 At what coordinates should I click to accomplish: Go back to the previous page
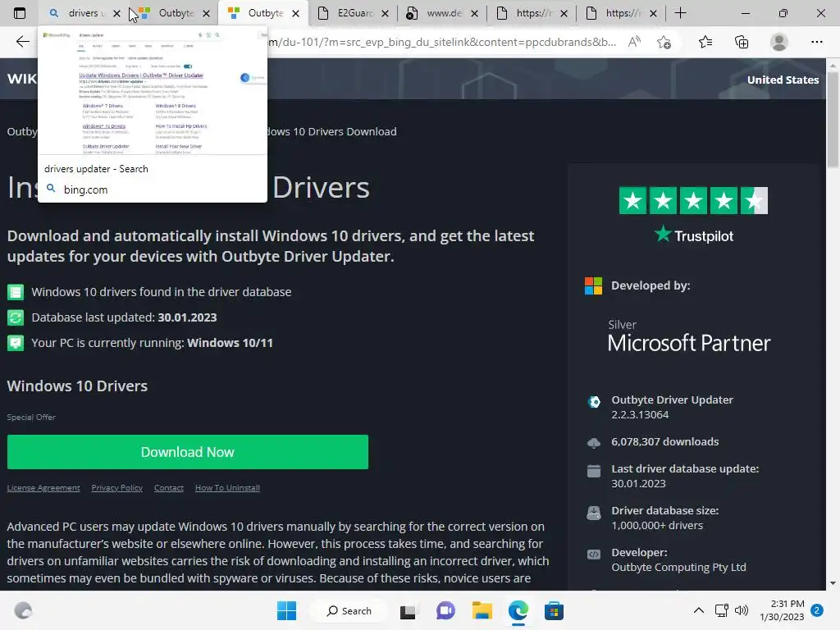[22, 42]
